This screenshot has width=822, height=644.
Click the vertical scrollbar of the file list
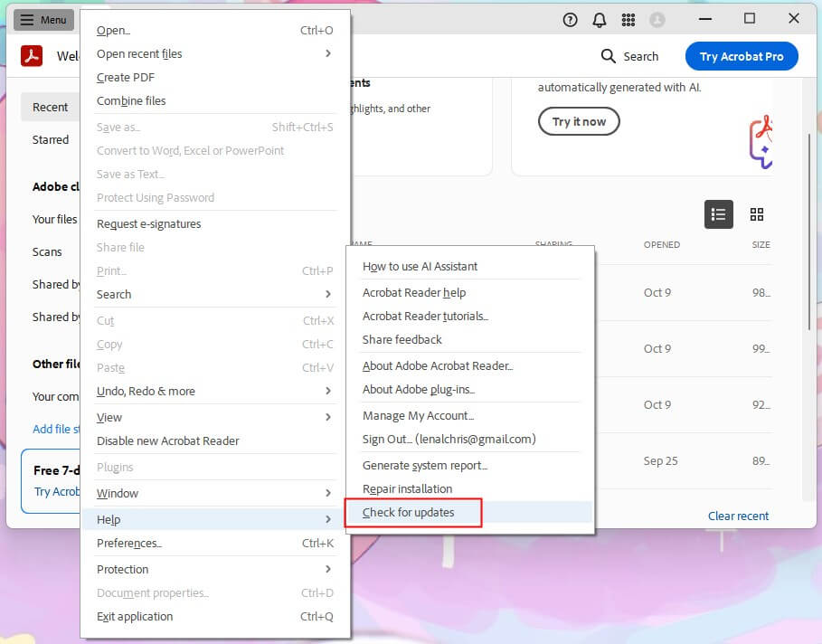coord(809,232)
